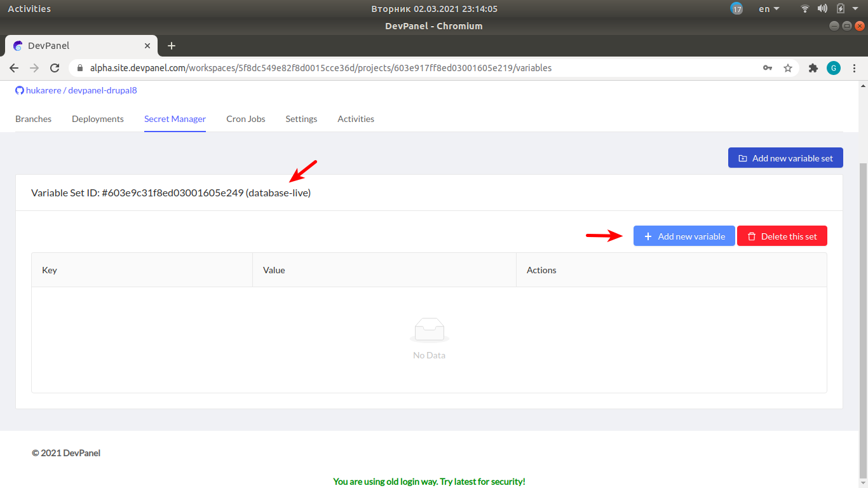Open the Chromium profile avatar G
The height and width of the screenshot is (488, 868).
(834, 67)
